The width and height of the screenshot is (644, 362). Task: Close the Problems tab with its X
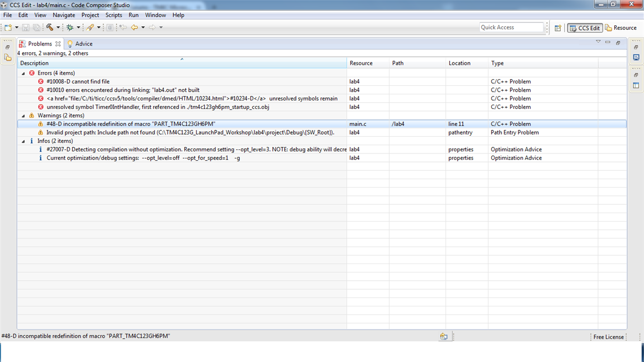coord(58,44)
